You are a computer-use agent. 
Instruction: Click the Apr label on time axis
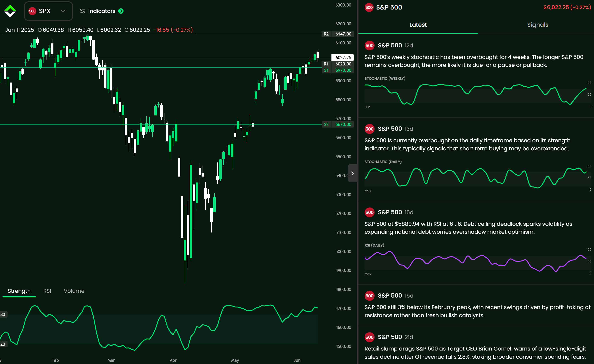point(173,360)
